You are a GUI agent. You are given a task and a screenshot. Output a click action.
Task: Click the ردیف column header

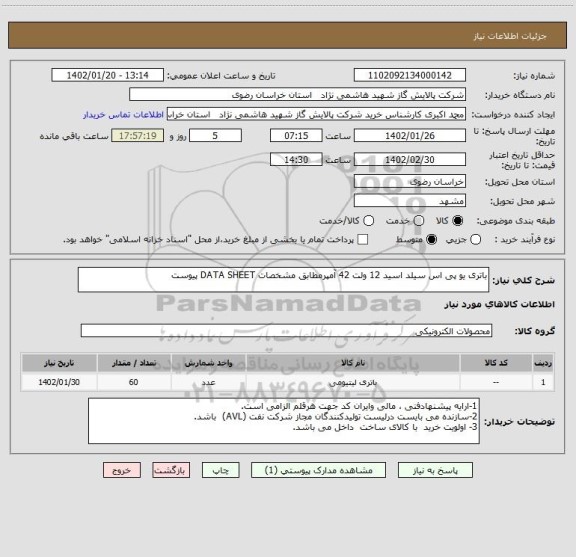tap(543, 363)
